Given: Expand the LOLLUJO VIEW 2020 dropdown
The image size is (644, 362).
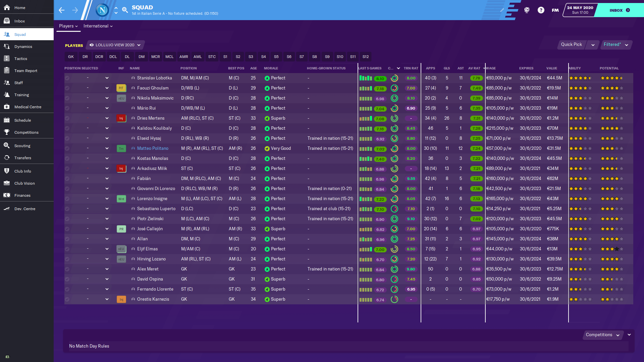Looking at the screenshot, I should point(115,45).
